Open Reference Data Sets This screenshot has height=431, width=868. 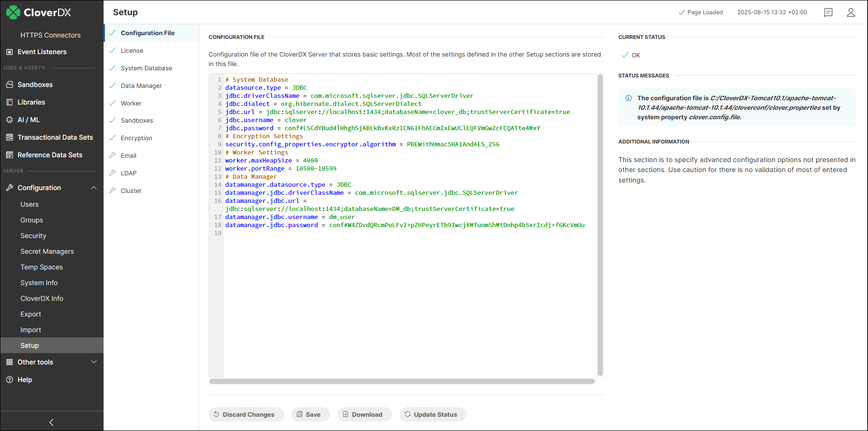[x=49, y=154]
